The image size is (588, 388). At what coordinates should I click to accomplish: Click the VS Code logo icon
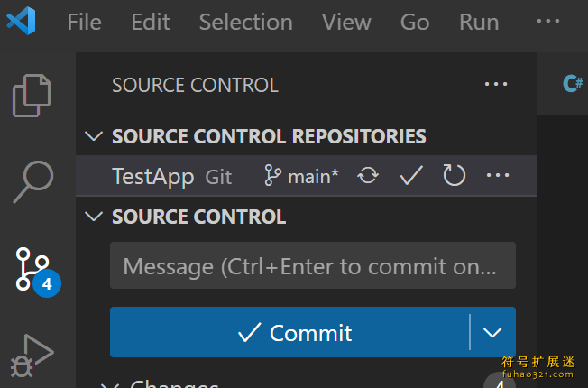click(x=21, y=21)
